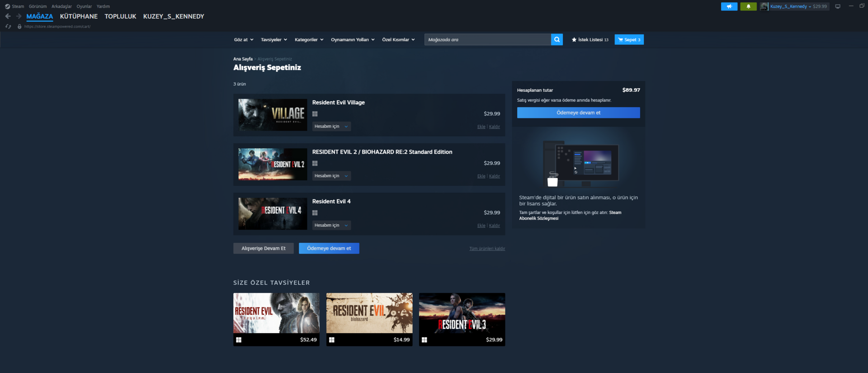Open the megaphone announcements button

pyautogui.click(x=729, y=6)
